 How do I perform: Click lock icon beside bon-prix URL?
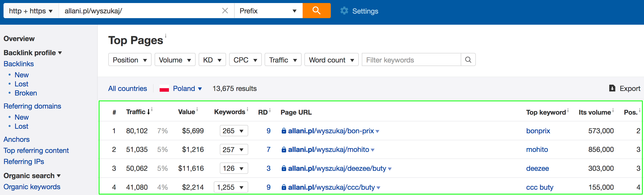[284, 131]
